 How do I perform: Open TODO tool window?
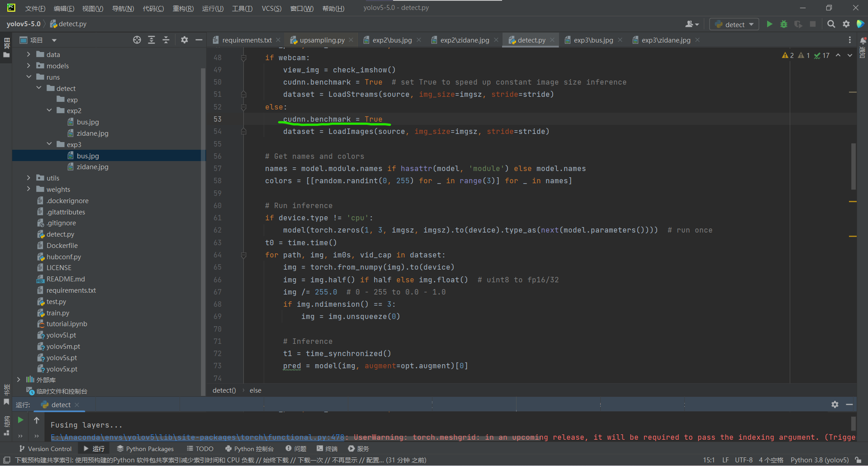pyautogui.click(x=200, y=449)
